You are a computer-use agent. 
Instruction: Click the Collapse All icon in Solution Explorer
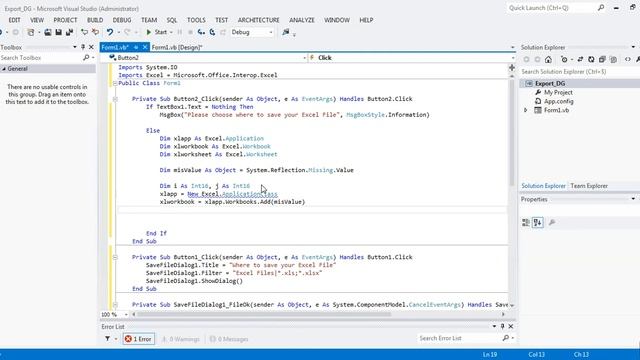click(602, 60)
